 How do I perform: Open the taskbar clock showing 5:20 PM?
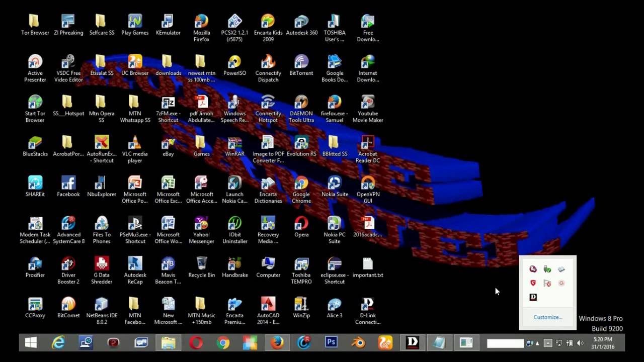[602, 343]
